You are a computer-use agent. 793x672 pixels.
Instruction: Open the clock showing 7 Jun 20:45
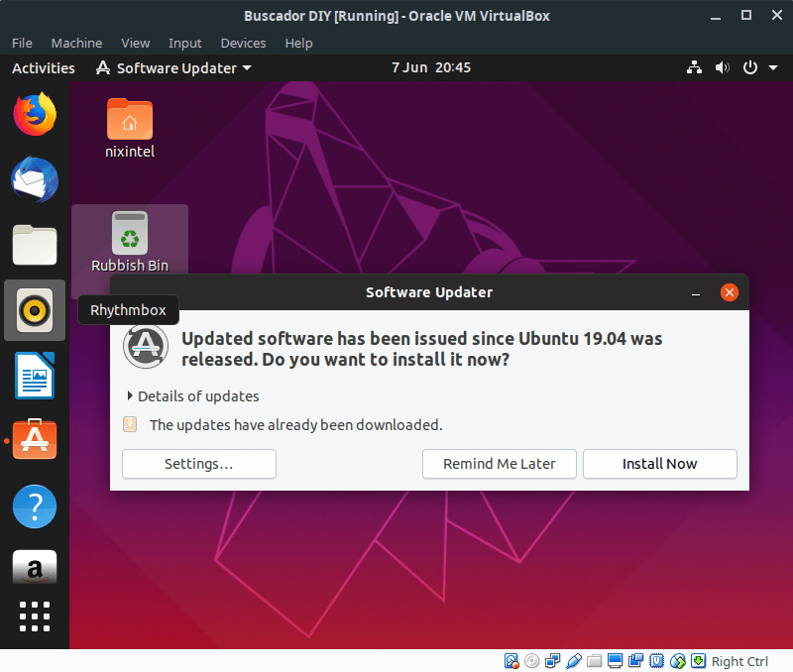tap(431, 67)
